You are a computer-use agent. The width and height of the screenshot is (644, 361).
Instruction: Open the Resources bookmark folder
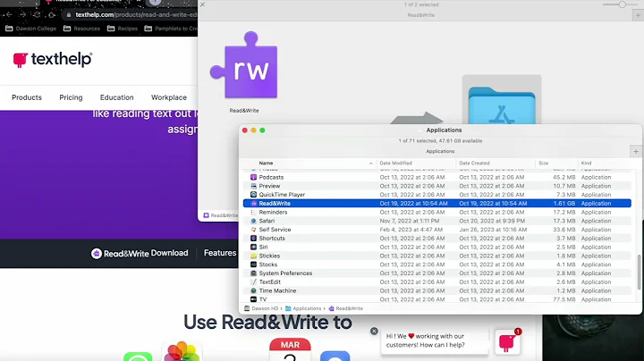point(81,29)
